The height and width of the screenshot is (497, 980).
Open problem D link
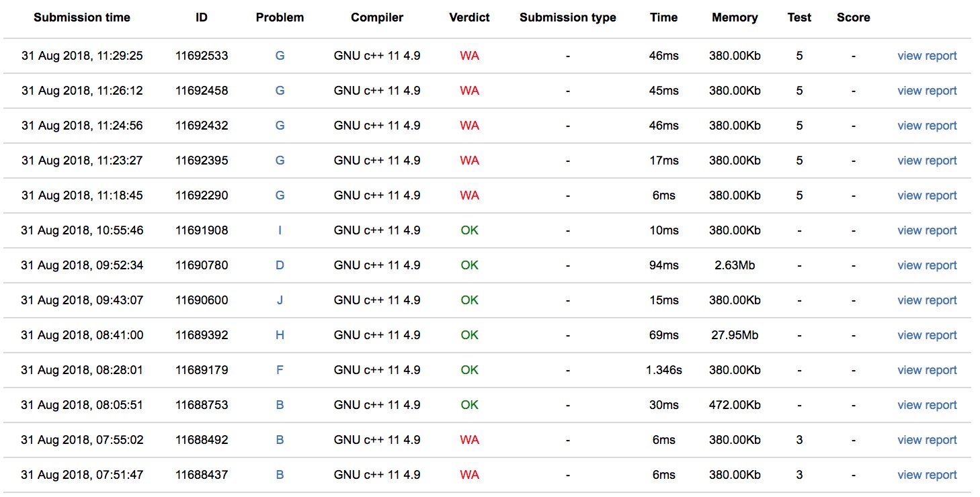[x=280, y=265]
